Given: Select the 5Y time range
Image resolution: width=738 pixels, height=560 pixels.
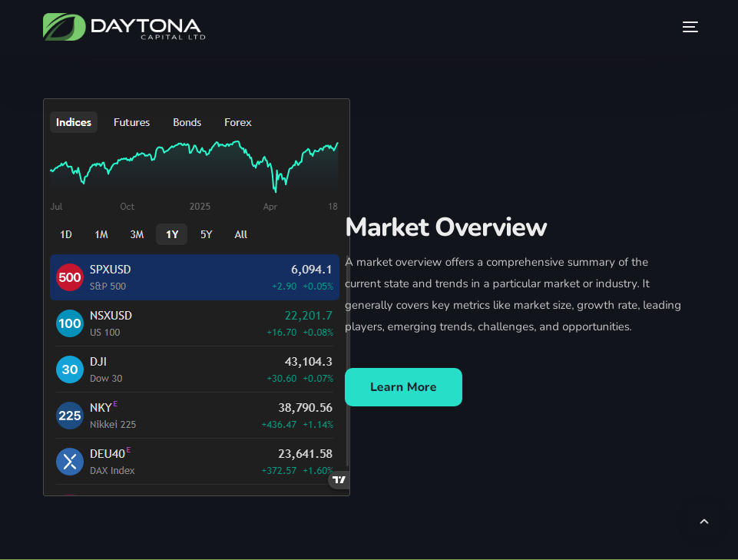Looking at the screenshot, I should click(206, 234).
